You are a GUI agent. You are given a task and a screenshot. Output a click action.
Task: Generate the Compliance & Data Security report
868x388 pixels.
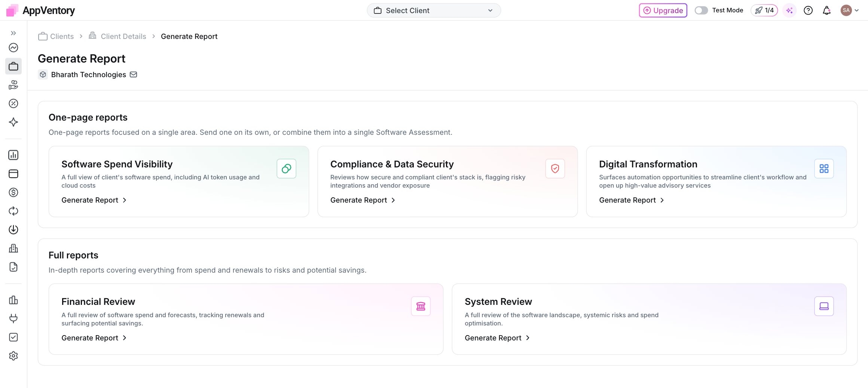coord(363,200)
